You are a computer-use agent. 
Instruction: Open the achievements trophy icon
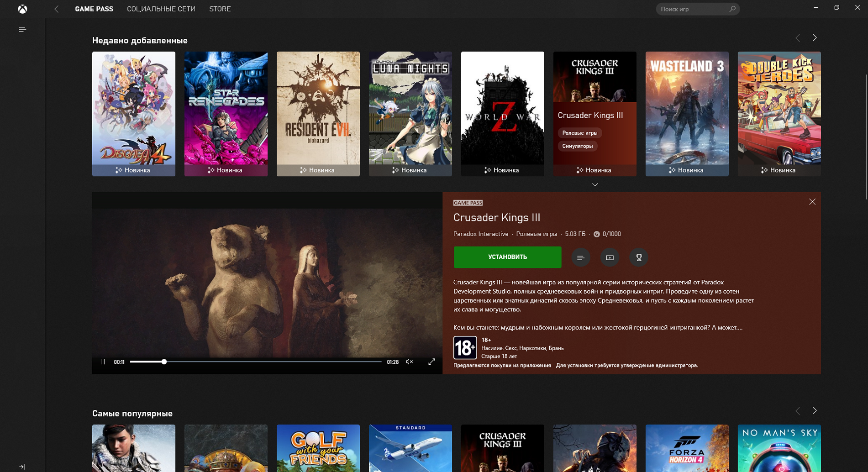(x=639, y=257)
